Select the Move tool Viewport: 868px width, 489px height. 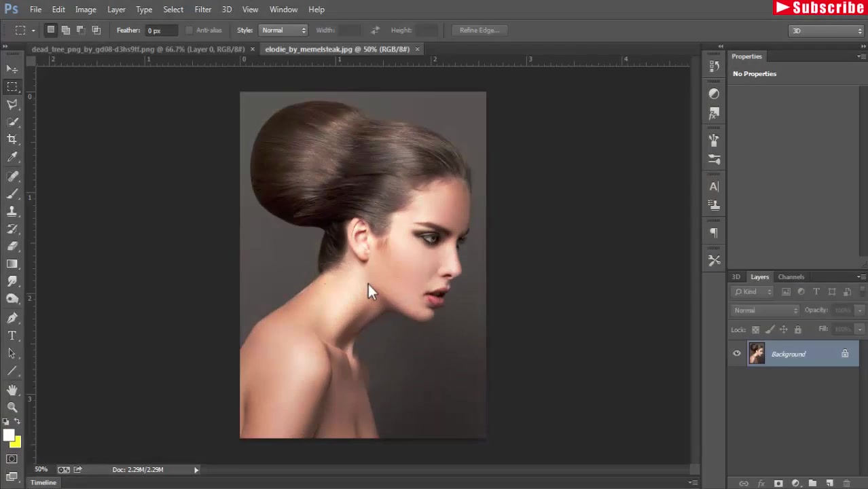point(12,69)
